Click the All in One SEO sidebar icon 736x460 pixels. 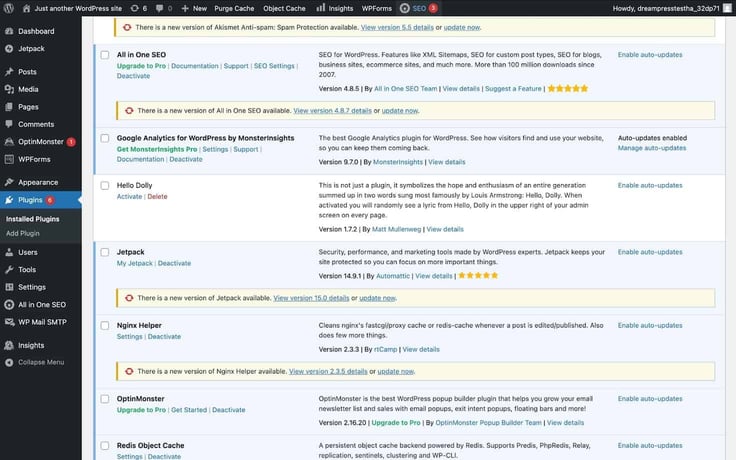[x=9, y=305]
